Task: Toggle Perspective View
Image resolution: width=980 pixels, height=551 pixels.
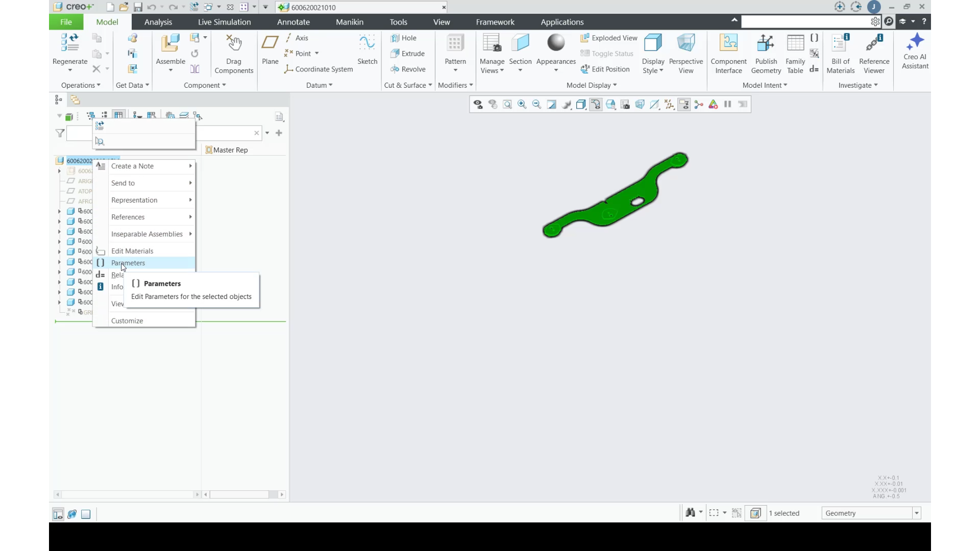Action: tap(685, 54)
